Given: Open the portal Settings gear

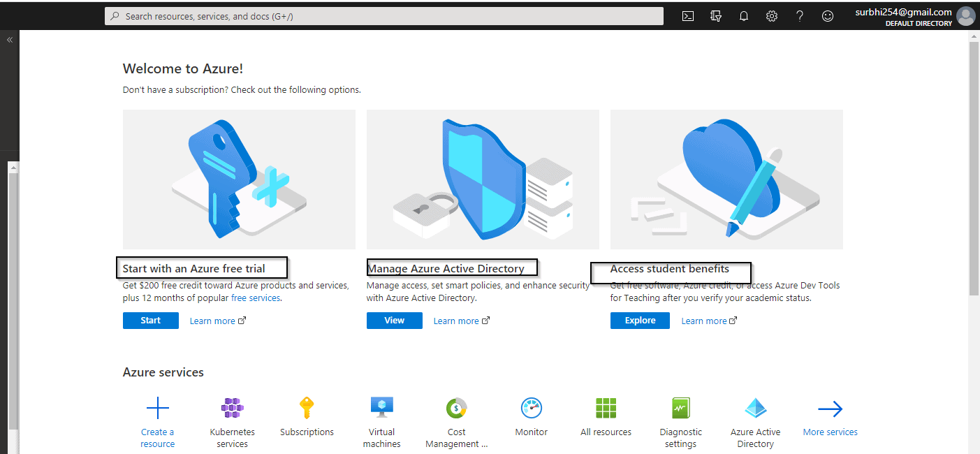Looking at the screenshot, I should pos(771,15).
